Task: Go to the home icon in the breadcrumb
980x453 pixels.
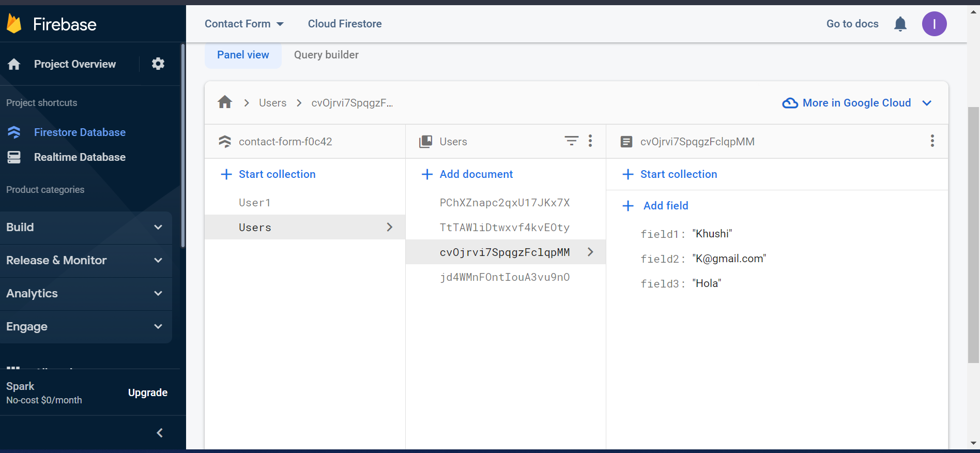Action: click(225, 102)
